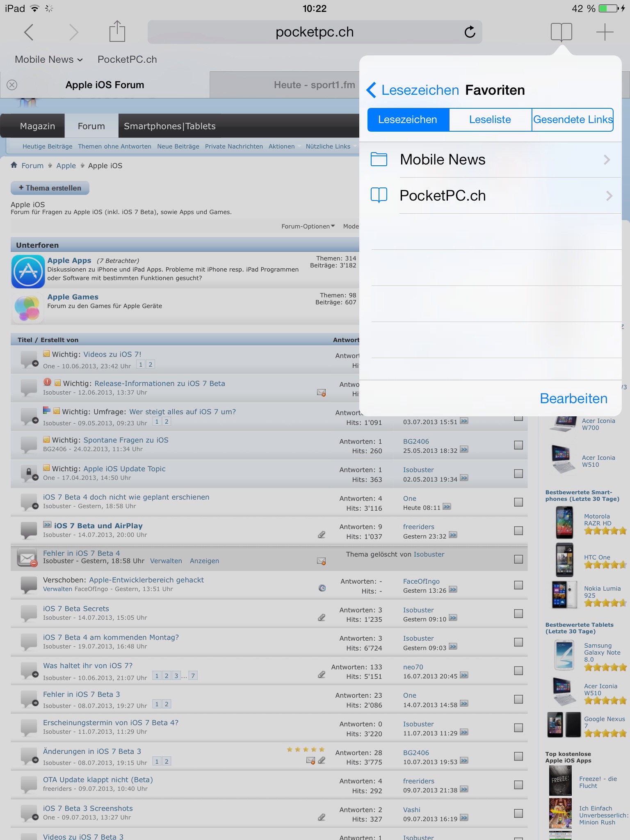This screenshot has width=630, height=840.
Task: Click the Minion Rush app icon
Action: 560,813
